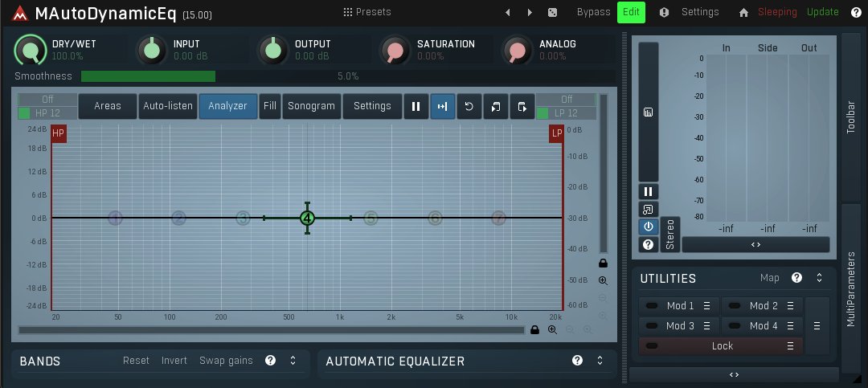Click the random preset dice icon
This screenshot has height=388, width=868.
coord(552,13)
